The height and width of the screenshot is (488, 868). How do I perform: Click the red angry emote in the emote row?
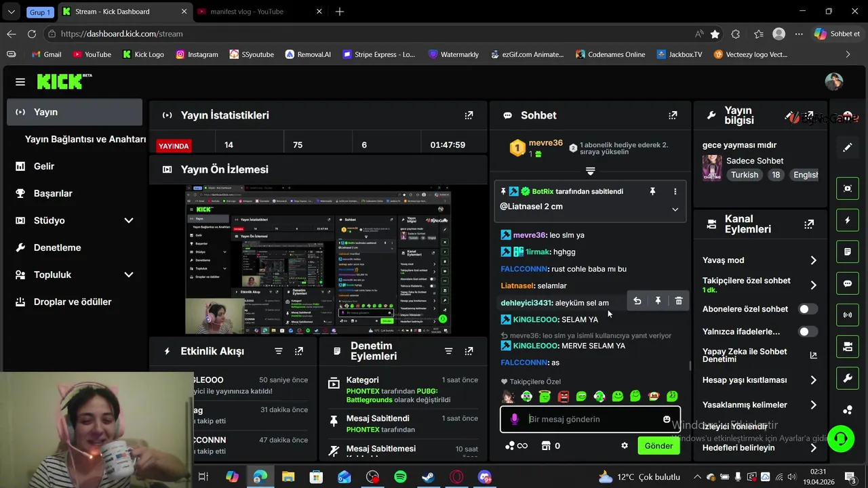tap(564, 396)
